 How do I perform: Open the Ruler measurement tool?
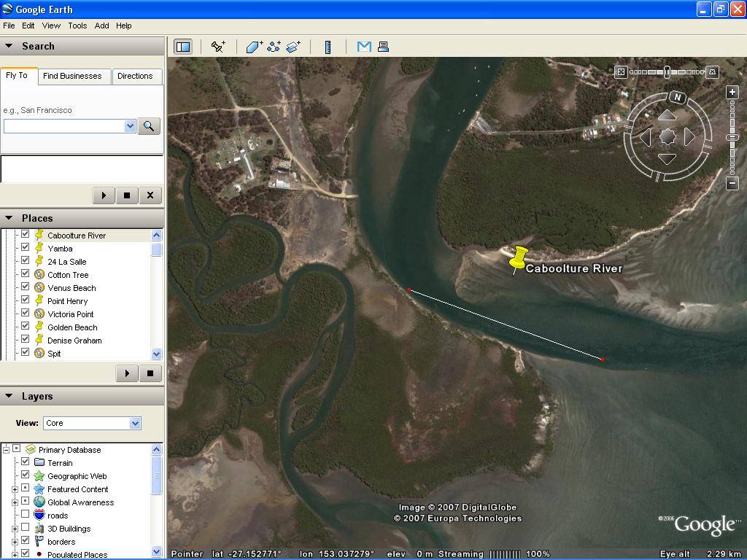tap(328, 47)
